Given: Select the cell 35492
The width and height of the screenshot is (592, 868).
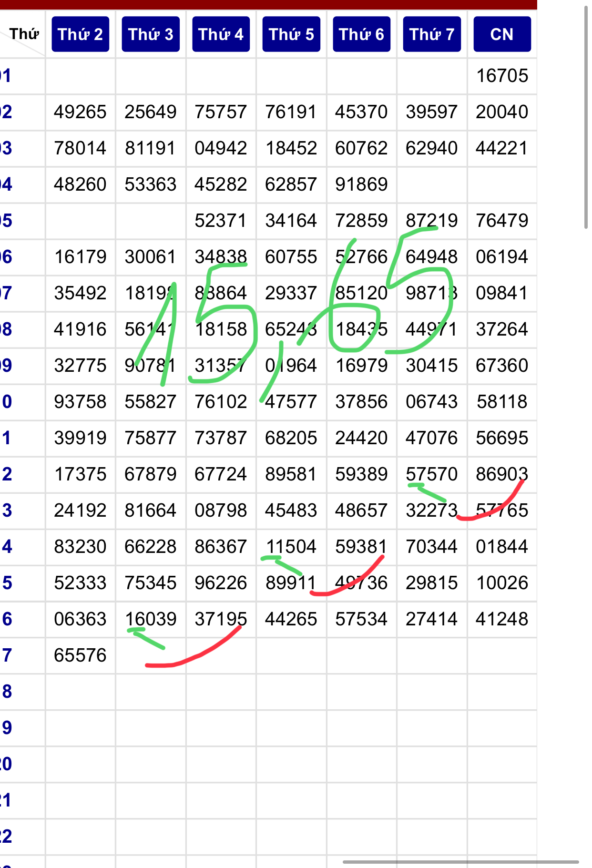Looking at the screenshot, I should pyautogui.click(x=80, y=293).
